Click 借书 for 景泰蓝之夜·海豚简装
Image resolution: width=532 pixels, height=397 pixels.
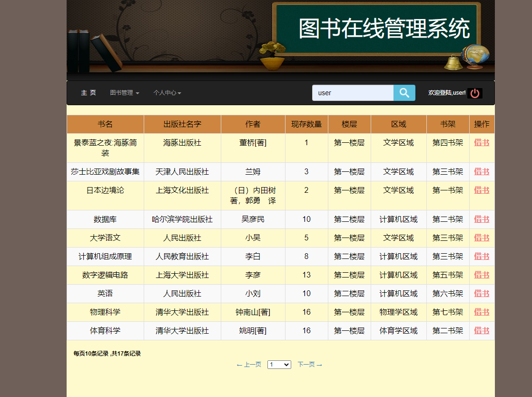482,142
